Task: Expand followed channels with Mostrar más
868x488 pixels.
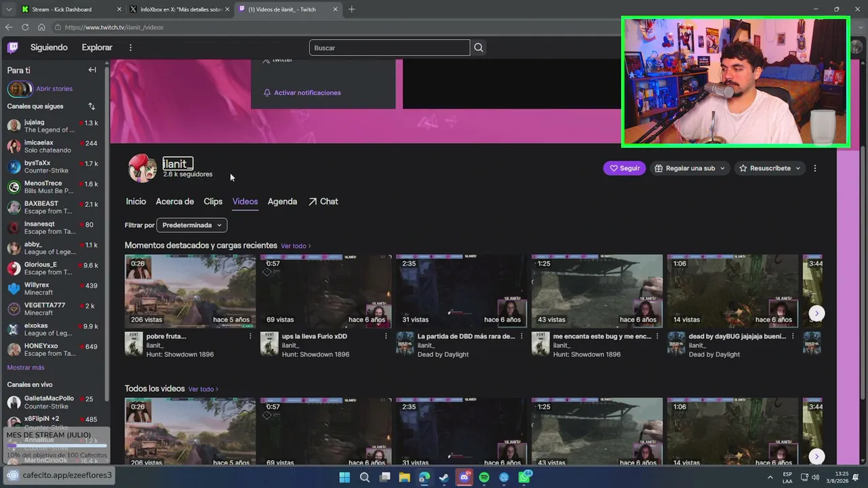Action: (x=26, y=367)
